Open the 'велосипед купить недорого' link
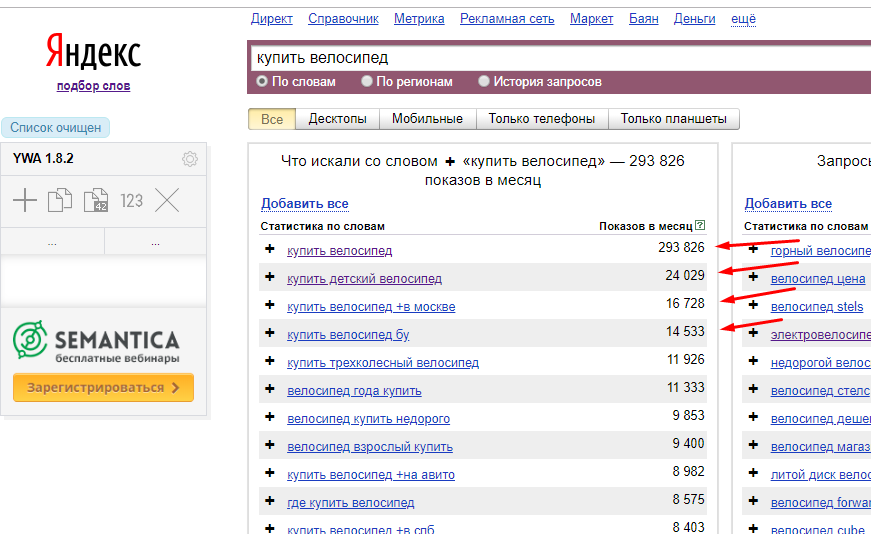The image size is (871, 534). (x=368, y=419)
